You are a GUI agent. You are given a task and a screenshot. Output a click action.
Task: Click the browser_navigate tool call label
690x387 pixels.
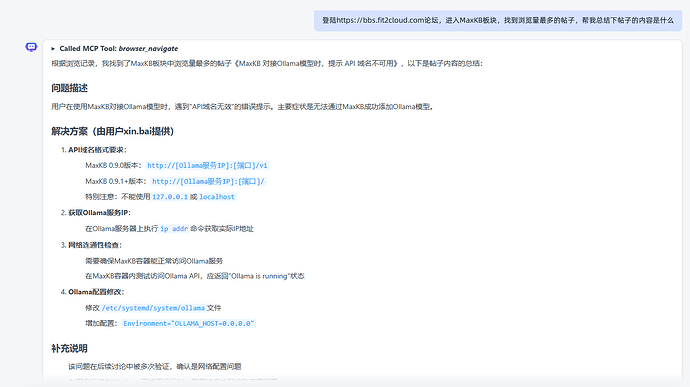tap(148, 48)
